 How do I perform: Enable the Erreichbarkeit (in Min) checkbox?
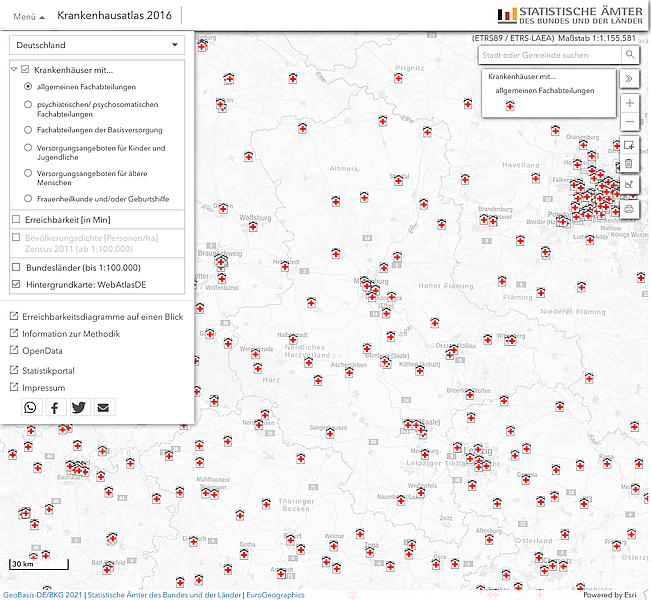point(16,219)
